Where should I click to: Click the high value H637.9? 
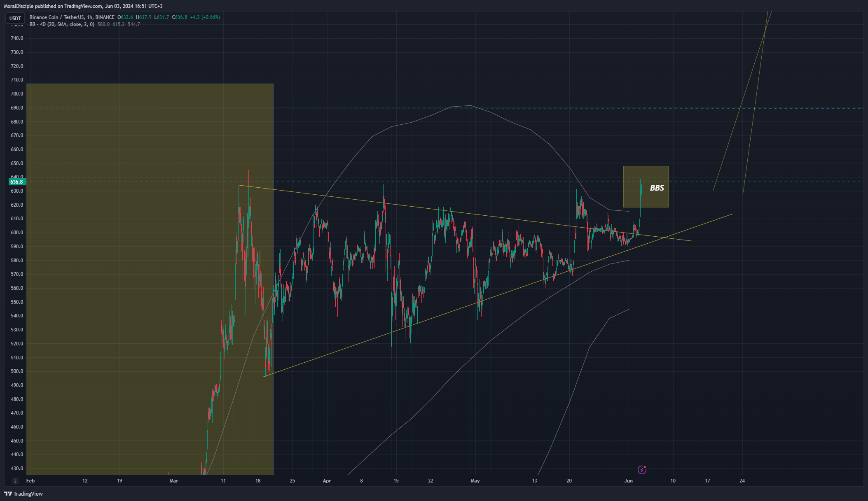(x=144, y=17)
